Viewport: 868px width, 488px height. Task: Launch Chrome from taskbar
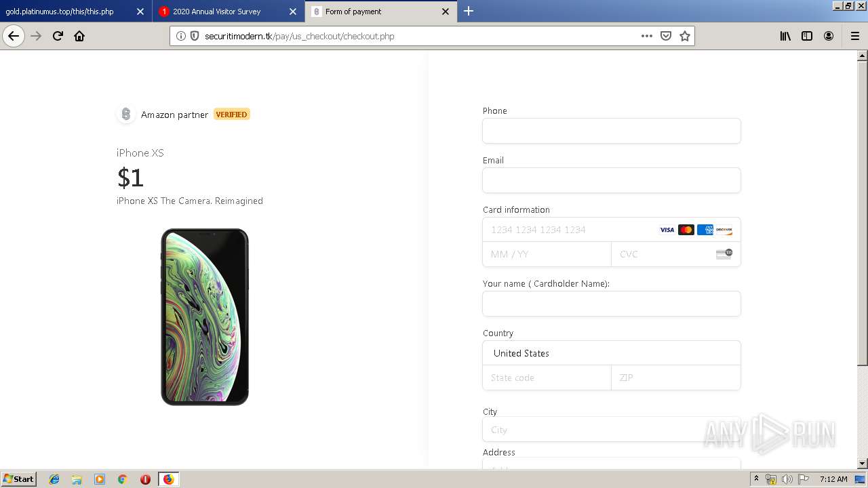[123, 479]
